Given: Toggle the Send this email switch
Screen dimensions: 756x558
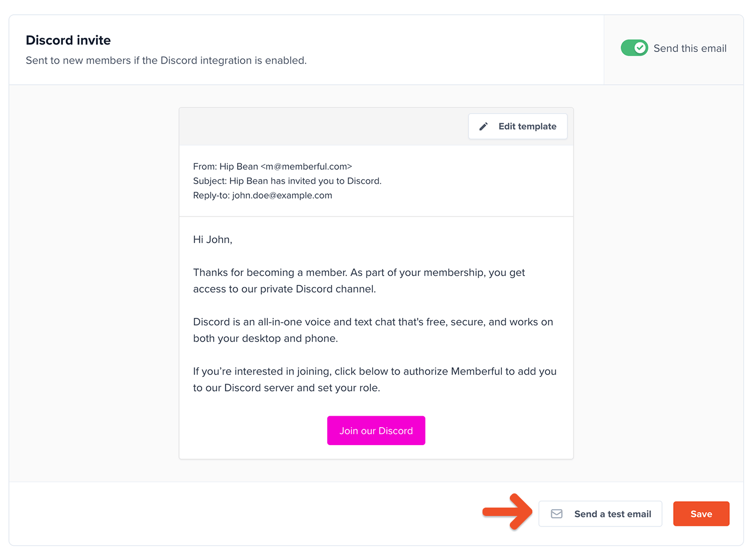Looking at the screenshot, I should [x=634, y=48].
